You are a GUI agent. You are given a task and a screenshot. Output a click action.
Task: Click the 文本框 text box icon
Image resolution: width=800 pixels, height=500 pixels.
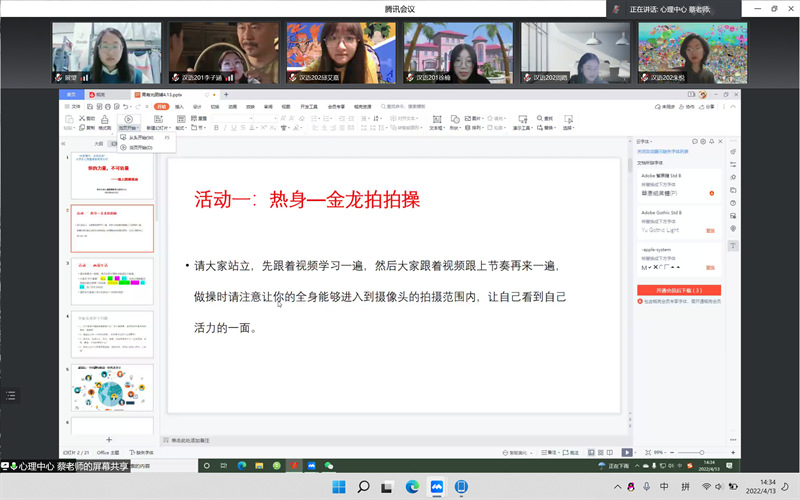[x=436, y=119]
